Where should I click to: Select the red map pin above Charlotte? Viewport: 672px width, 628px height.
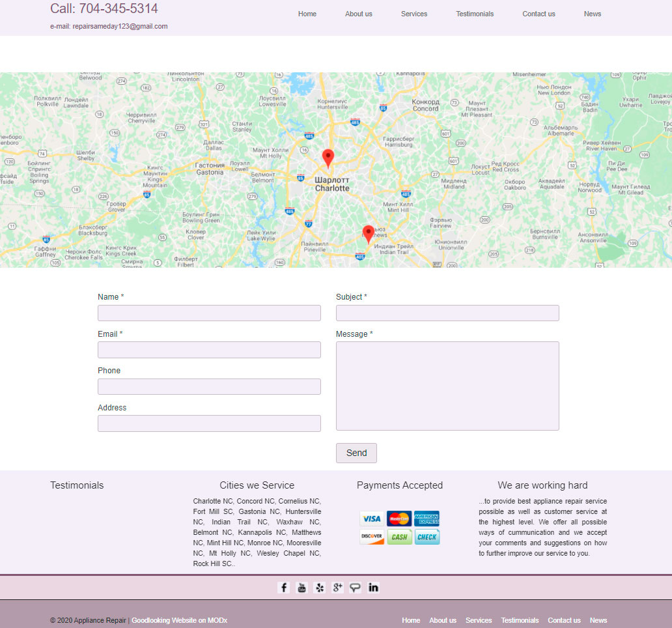328,158
